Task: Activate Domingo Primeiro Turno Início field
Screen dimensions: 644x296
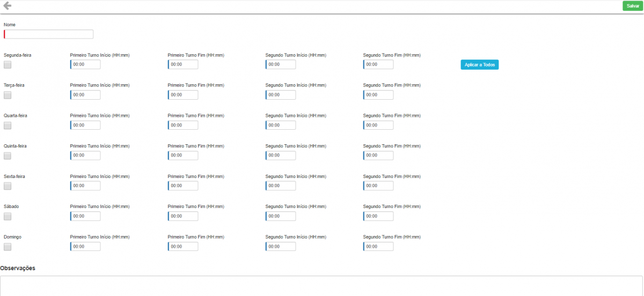Action: pyautogui.click(x=85, y=246)
